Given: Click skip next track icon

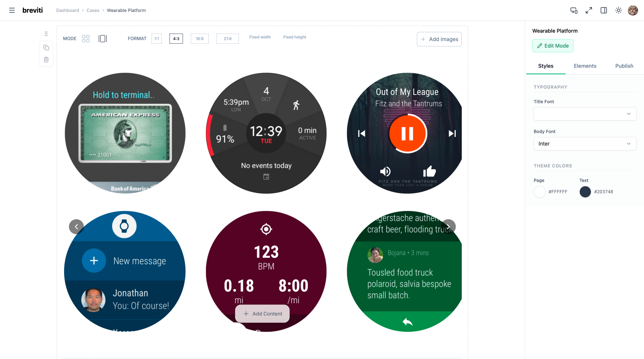Looking at the screenshot, I should (452, 134).
